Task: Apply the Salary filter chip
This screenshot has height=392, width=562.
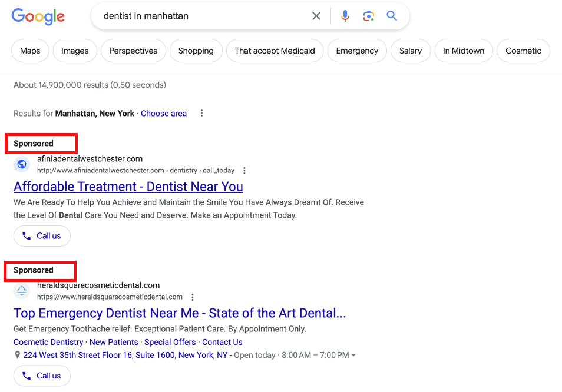Action: click(411, 51)
